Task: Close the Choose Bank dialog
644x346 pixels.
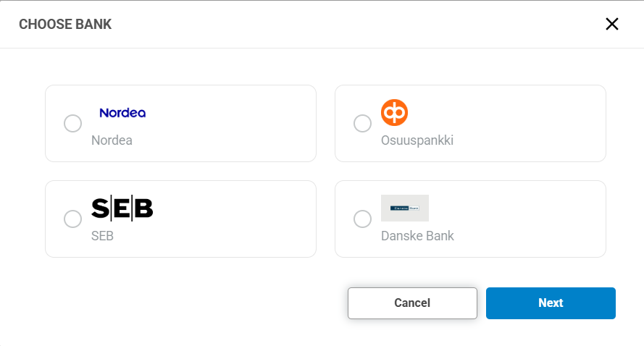Action: (x=612, y=24)
